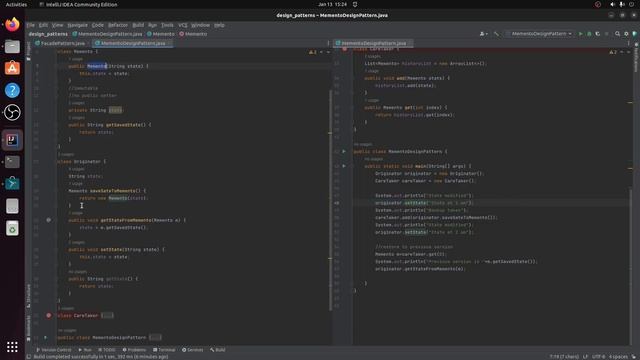Viewport: 640px width, 360px height.
Task: Open left editor tabs more-options menu
Action: click(328, 43)
